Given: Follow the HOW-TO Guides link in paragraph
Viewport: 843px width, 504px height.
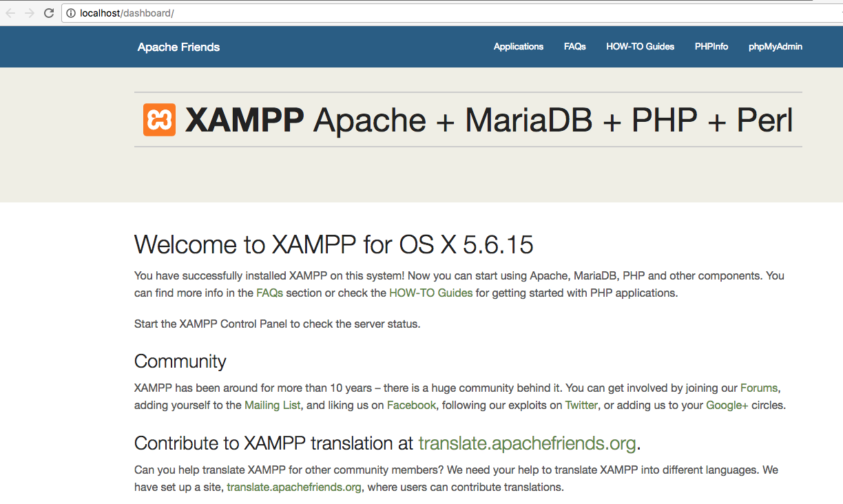Looking at the screenshot, I should (431, 293).
